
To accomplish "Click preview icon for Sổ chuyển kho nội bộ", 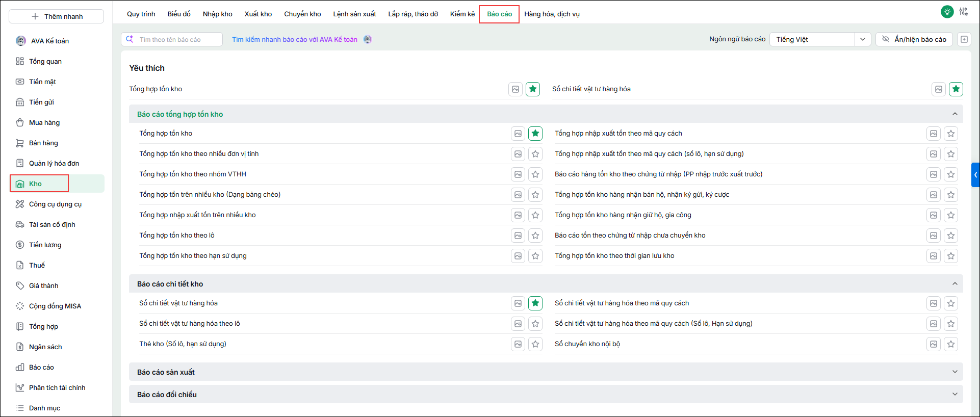I will point(934,344).
